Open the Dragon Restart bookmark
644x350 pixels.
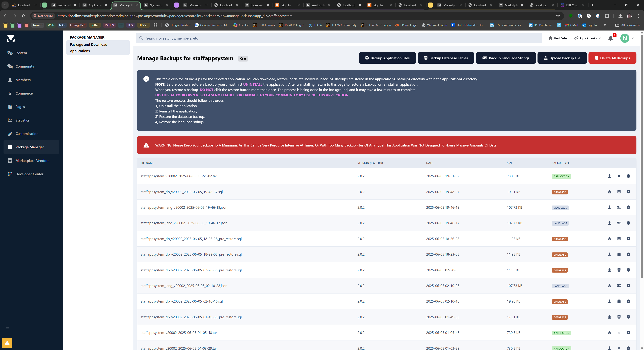tap(178, 25)
